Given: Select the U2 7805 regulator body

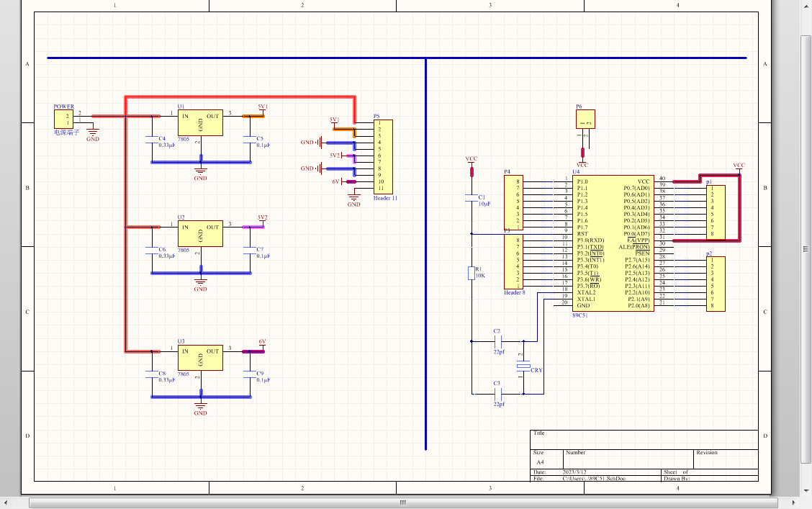Looking at the screenshot, I should 200,233.
